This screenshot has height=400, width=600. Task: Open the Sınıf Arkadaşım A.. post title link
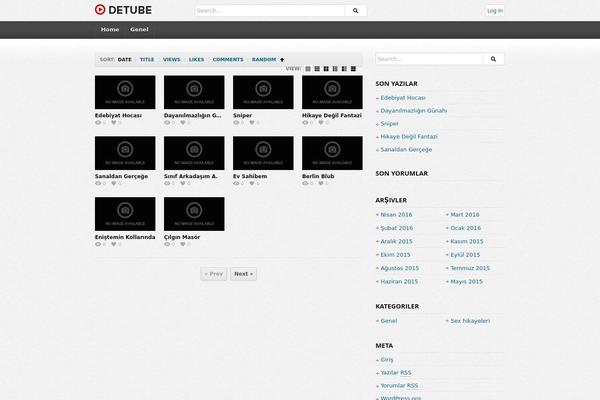191,176
